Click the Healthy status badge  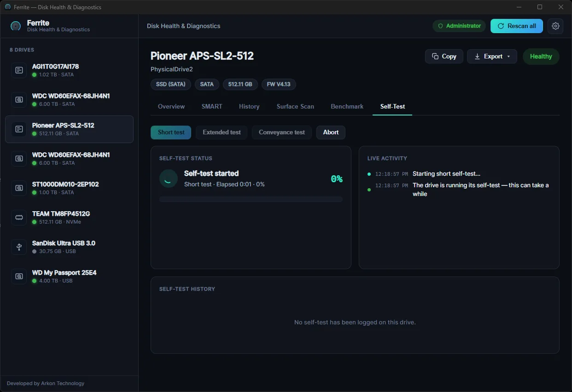tap(541, 57)
